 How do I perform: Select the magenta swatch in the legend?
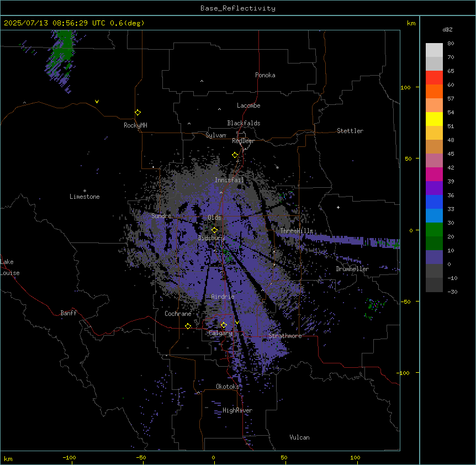pyautogui.click(x=434, y=174)
